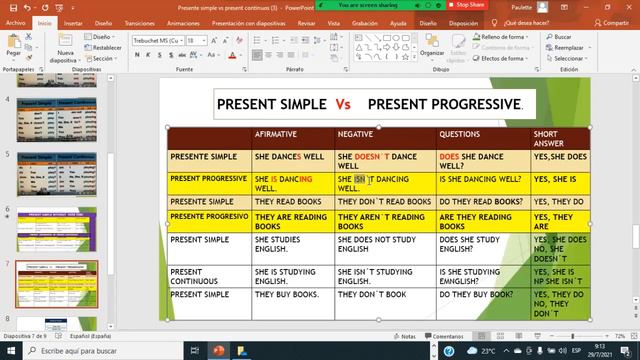The width and height of the screenshot is (640, 360).
Task: Increase list indent level
Action: tap(305, 40)
